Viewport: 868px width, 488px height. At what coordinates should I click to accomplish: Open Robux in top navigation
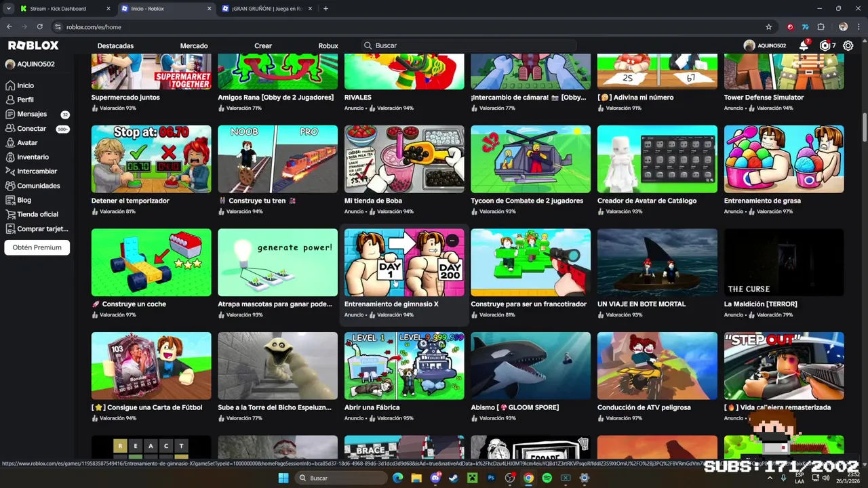[x=328, y=46]
